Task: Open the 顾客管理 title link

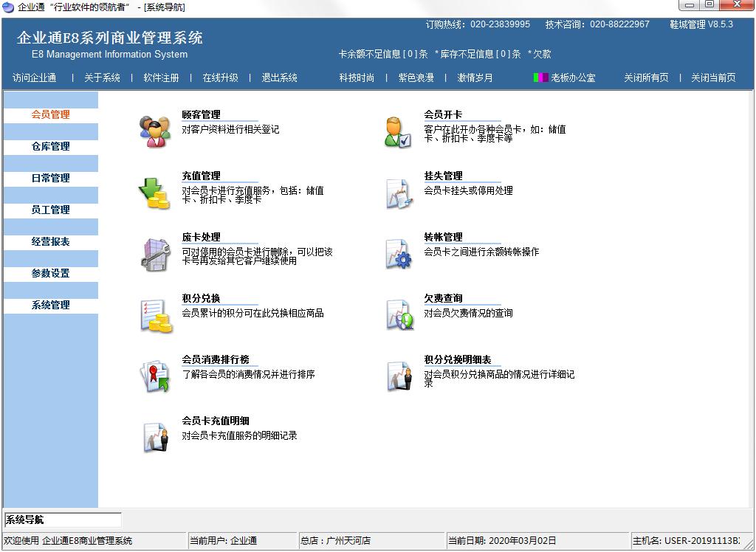Action: pos(201,114)
